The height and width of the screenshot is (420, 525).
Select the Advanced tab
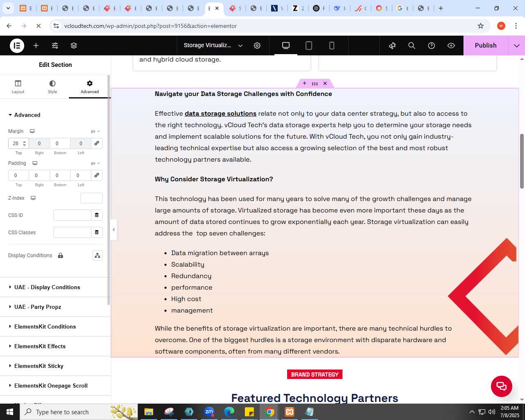tap(90, 87)
